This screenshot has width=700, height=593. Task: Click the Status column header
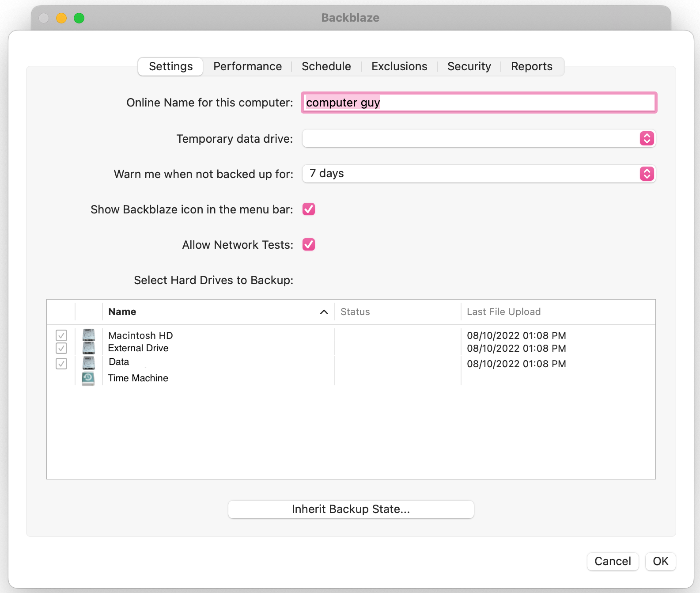397,312
